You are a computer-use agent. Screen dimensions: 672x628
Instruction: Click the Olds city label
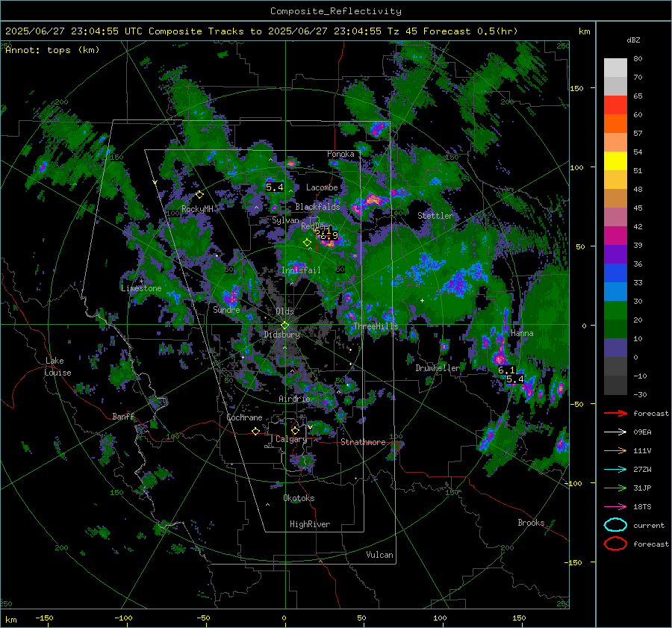tap(284, 311)
